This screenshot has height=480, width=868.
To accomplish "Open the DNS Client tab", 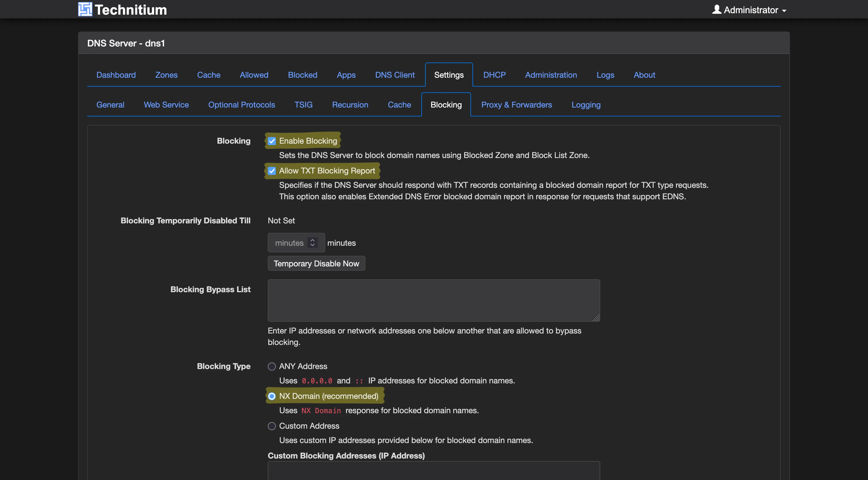I will [x=395, y=75].
